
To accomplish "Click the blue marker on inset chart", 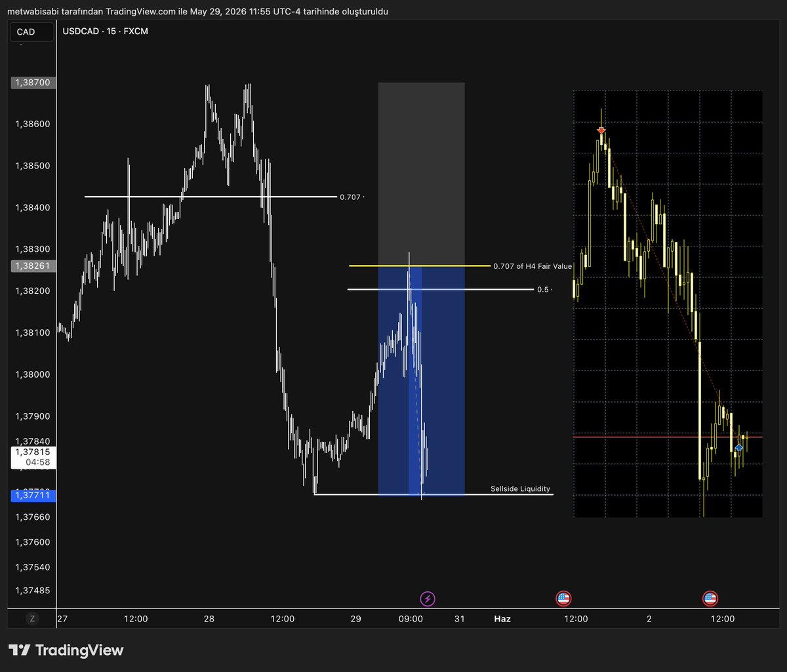I will [x=739, y=448].
